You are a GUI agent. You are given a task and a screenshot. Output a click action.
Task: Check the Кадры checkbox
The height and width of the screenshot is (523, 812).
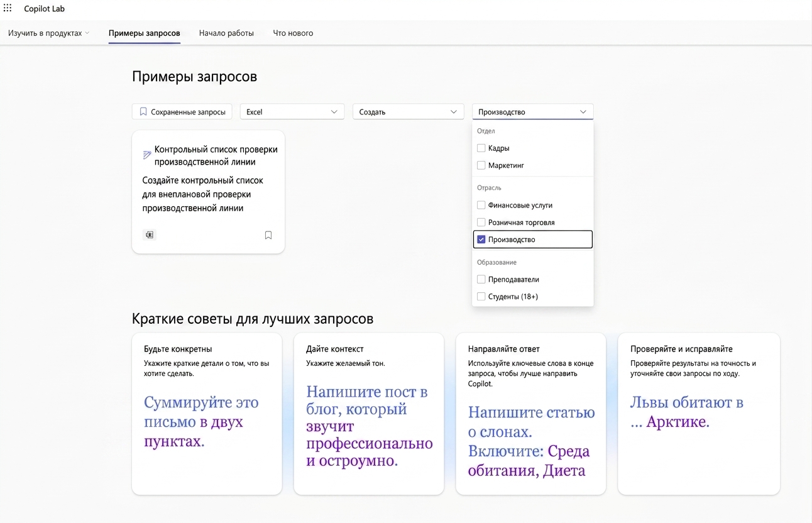tap(481, 148)
